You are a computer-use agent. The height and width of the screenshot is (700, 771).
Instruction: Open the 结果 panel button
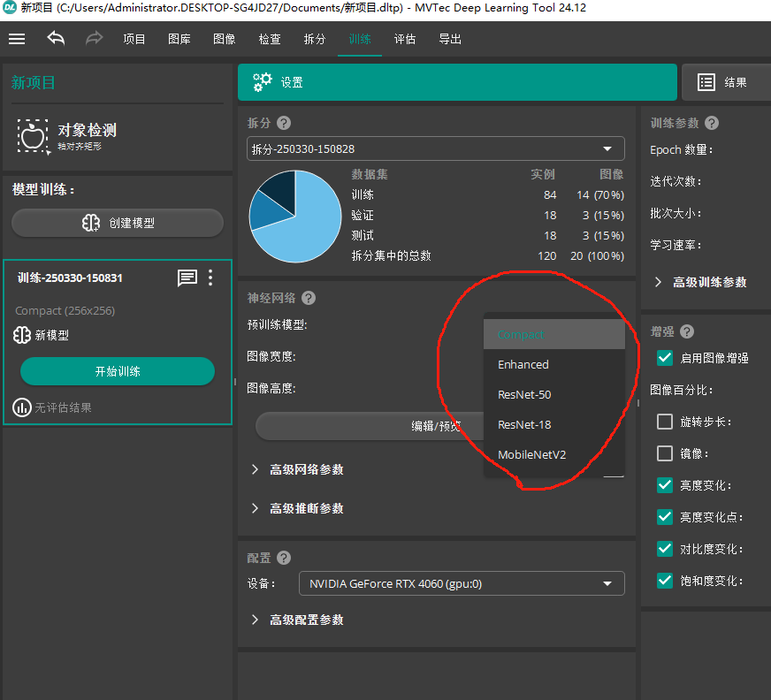coord(727,82)
